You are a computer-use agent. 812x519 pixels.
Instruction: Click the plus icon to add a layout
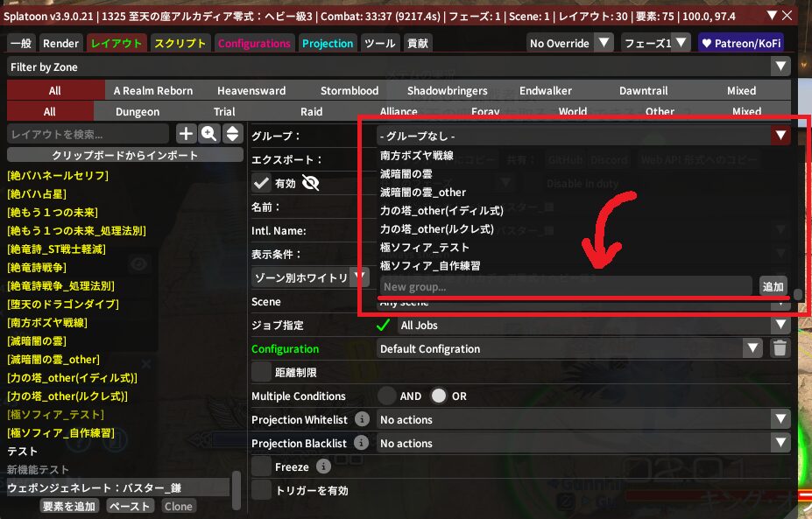point(186,134)
